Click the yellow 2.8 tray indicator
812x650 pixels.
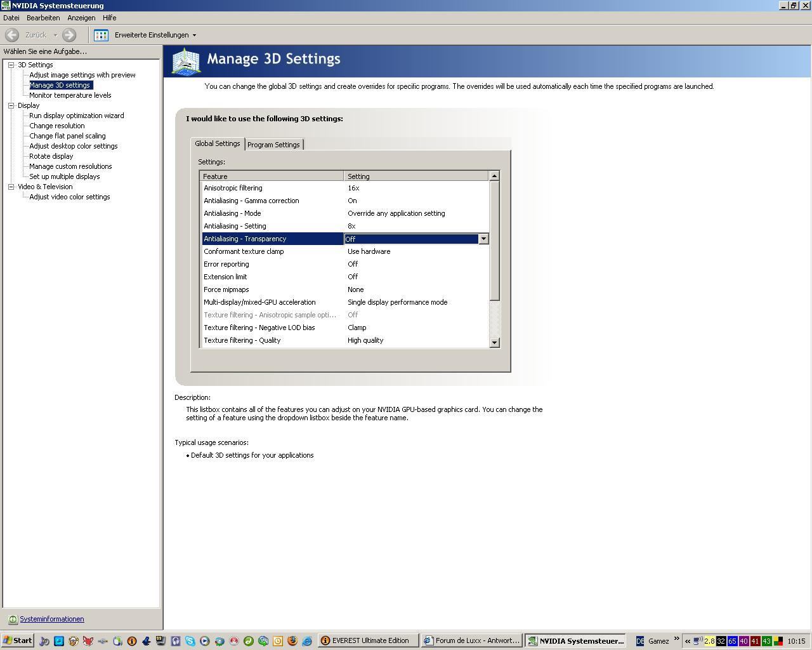[710, 641]
